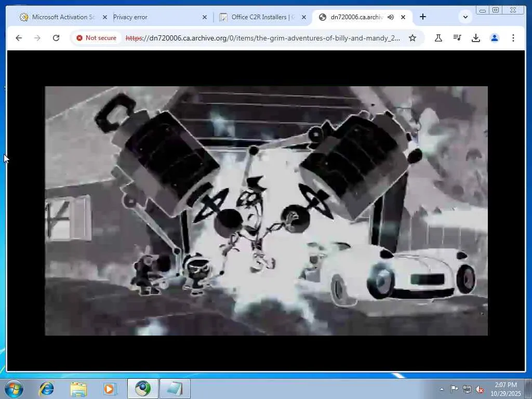Open the Not secure site info chip
This screenshot has height=399, width=532.
point(96,38)
